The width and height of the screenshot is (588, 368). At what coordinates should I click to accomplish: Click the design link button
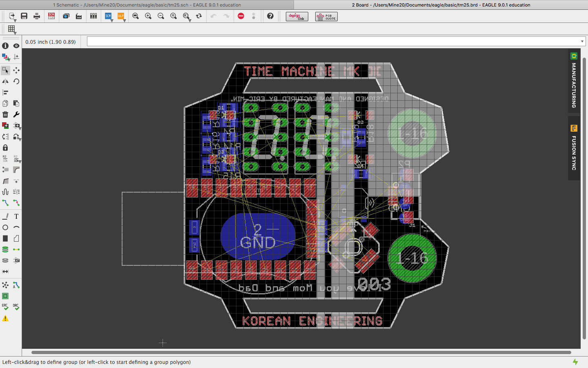point(296,16)
